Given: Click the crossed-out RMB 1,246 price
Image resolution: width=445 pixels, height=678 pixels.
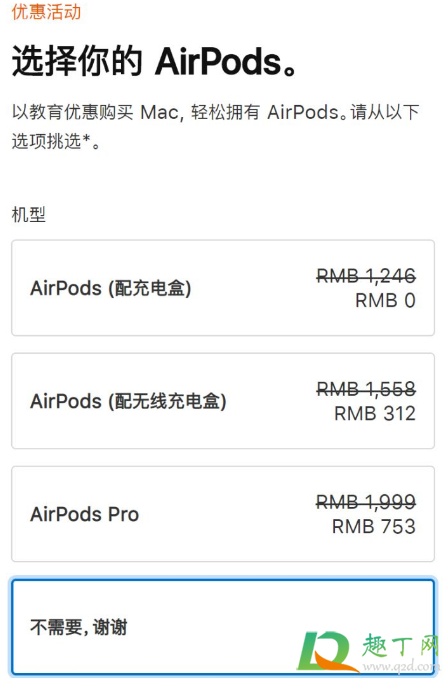Looking at the screenshot, I should coord(366,275).
